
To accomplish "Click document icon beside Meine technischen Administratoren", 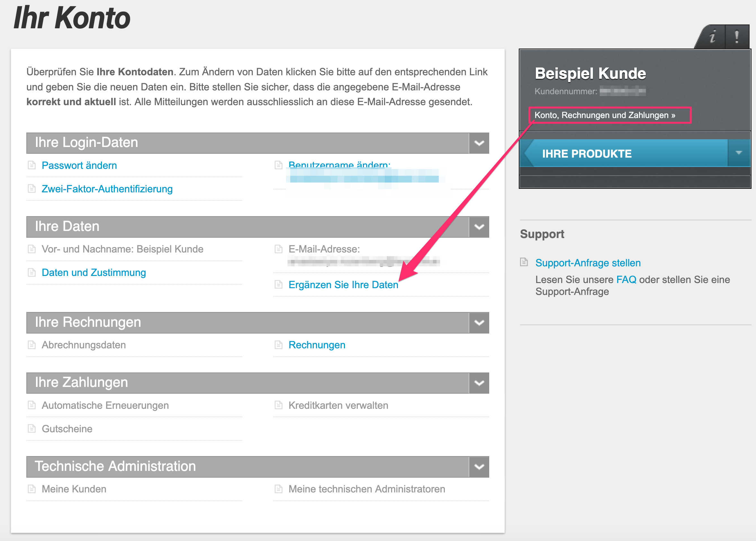I will click(279, 489).
